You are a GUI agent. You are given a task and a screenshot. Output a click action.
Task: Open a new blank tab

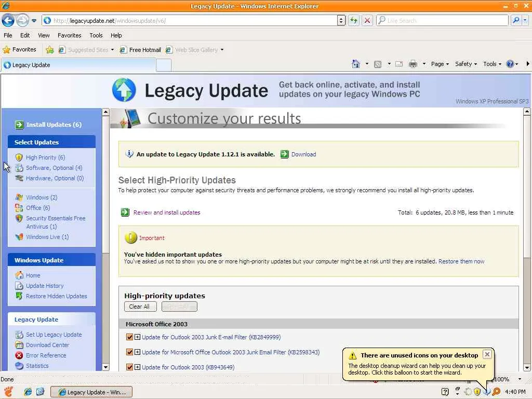point(164,65)
